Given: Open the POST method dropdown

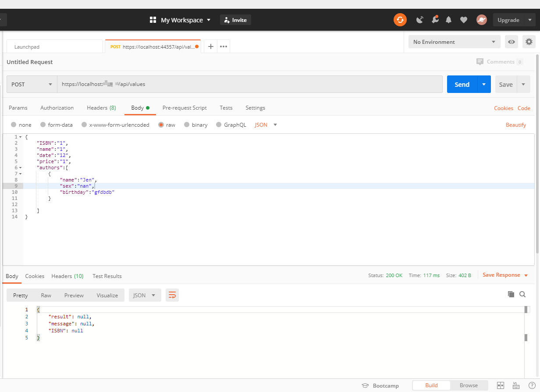Looking at the screenshot, I should [32, 84].
